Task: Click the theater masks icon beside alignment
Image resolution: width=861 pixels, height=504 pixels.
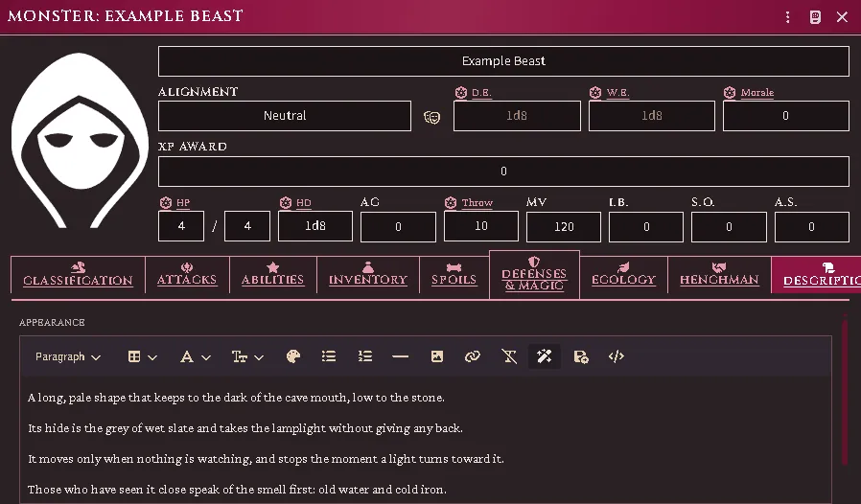Action: coord(431,118)
